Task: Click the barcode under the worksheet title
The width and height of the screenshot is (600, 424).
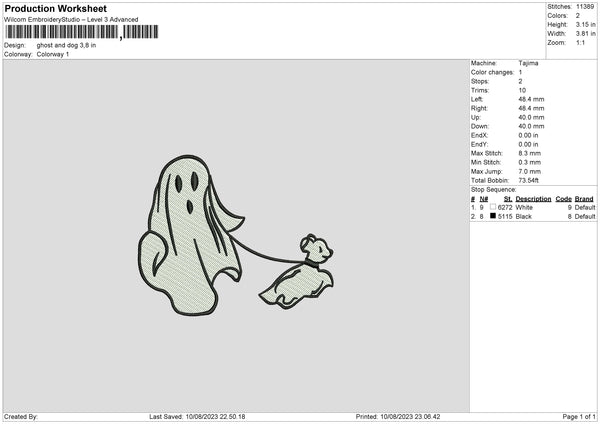Action: 82,32
